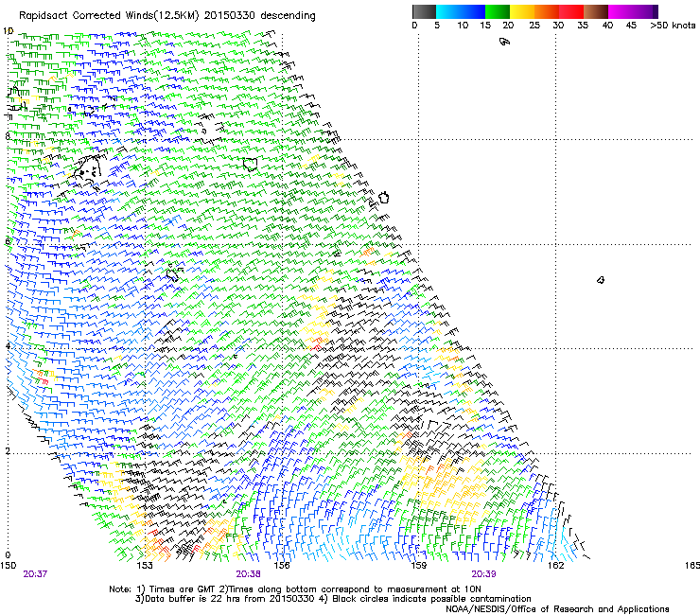The height and width of the screenshot is (615, 700).
Task: Click the island outline at the top near 161E
Action: [x=504, y=42]
